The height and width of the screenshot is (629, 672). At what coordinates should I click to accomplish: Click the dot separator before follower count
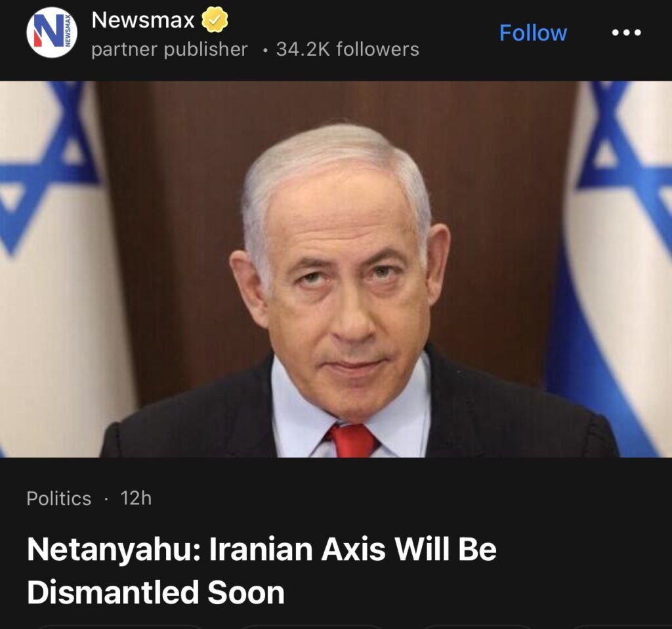pyautogui.click(x=265, y=51)
